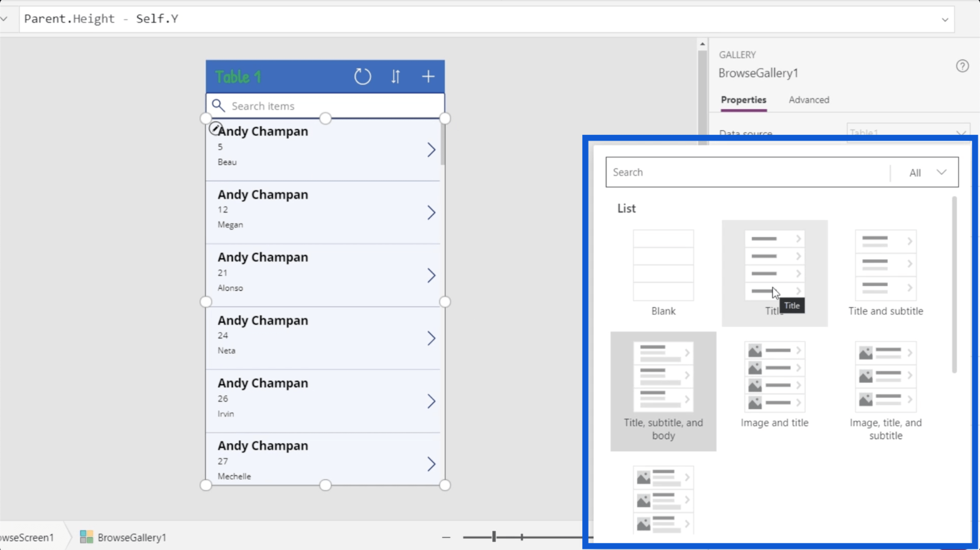Click the pencil edit icon on gallery
The height and width of the screenshot is (550, 980).
215,128
